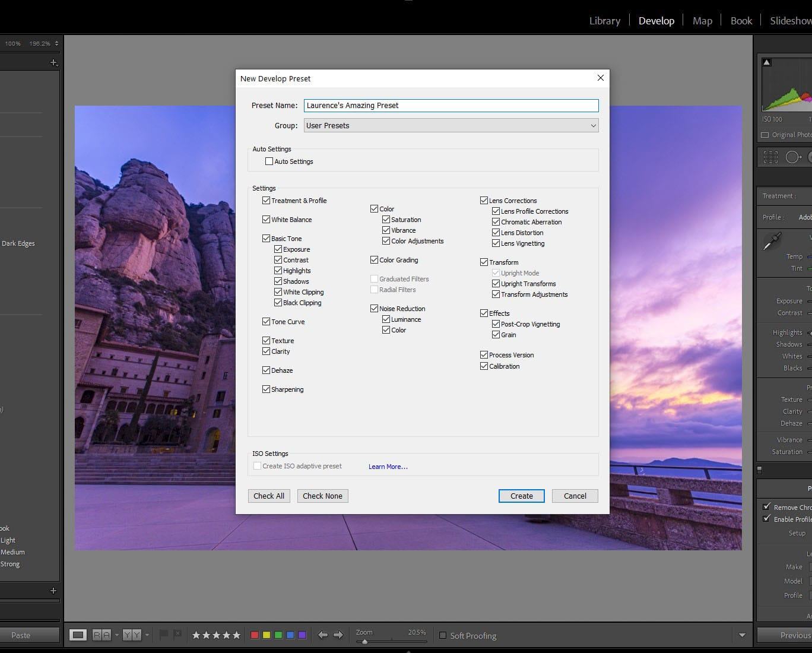Toggle the shadow clipping indicator on the histogram
This screenshot has height=653, width=812.
click(767, 62)
